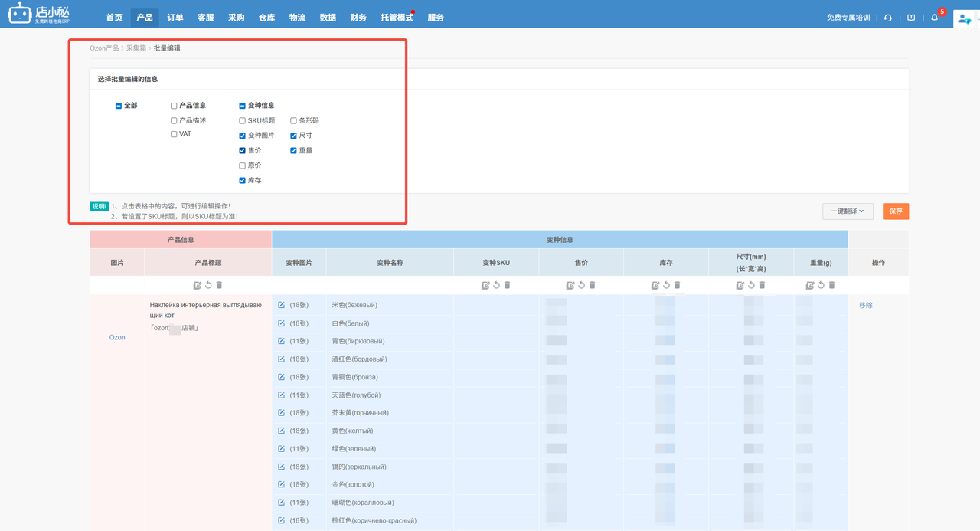Open the 订单 menu in top navigation
Viewport: 980px width, 531px height.
(x=175, y=18)
